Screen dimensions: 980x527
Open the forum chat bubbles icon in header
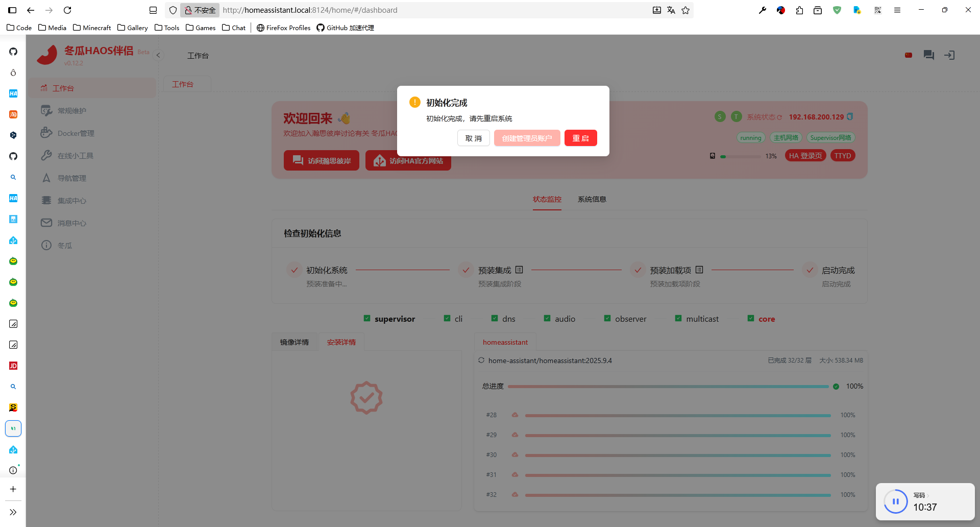coord(929,55)
